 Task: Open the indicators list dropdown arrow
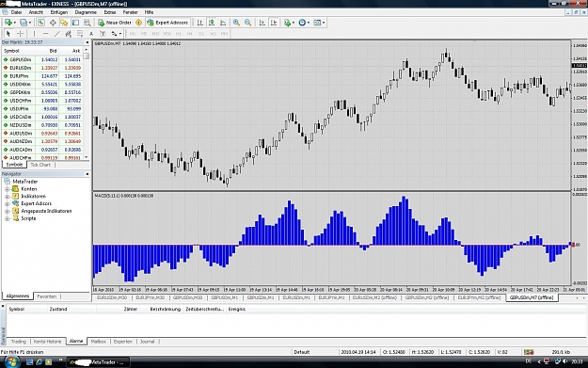coord(294,23)
